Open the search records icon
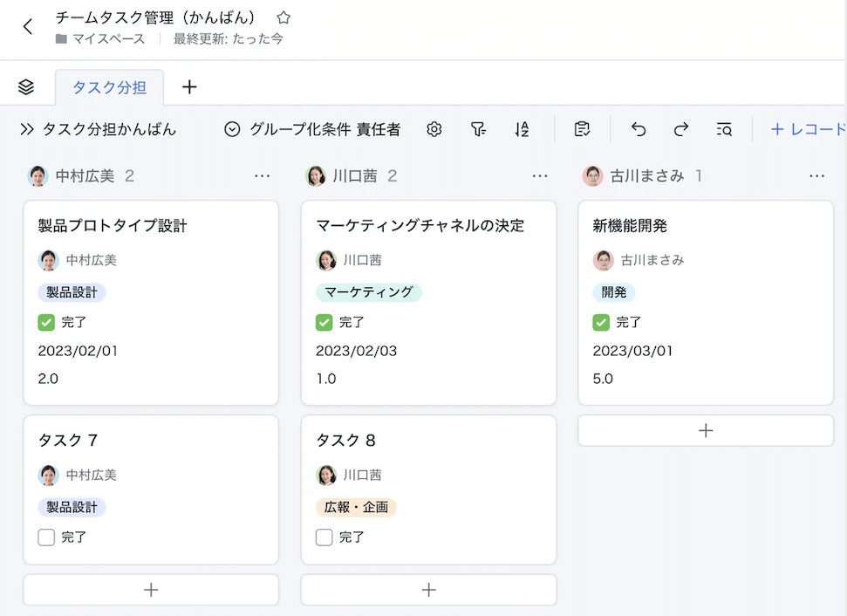Viewport: 847px width, 616px height. point(724,129)
